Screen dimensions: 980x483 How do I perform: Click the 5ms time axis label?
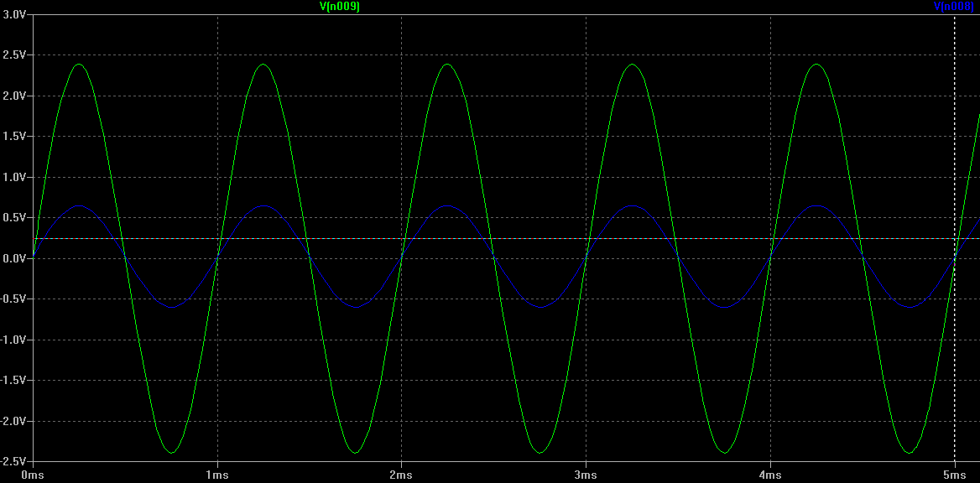pos(954,475)
